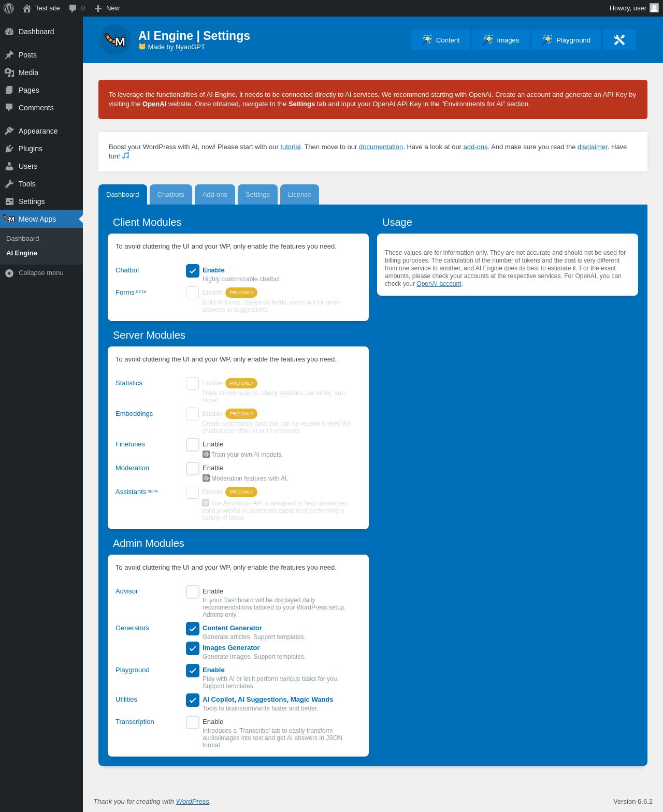Disable the Playground module checkbox
Viewport: 663px width, 812px height.
pos(193,671)
